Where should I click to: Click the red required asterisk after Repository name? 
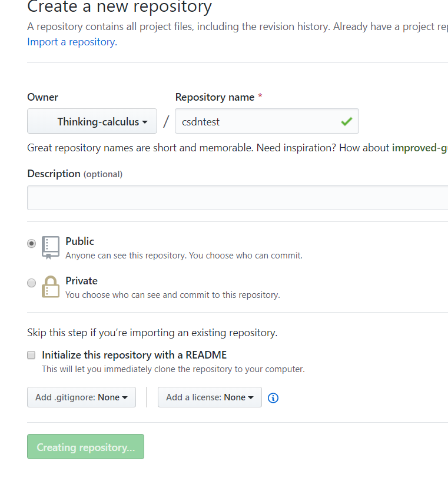point(260,97)
